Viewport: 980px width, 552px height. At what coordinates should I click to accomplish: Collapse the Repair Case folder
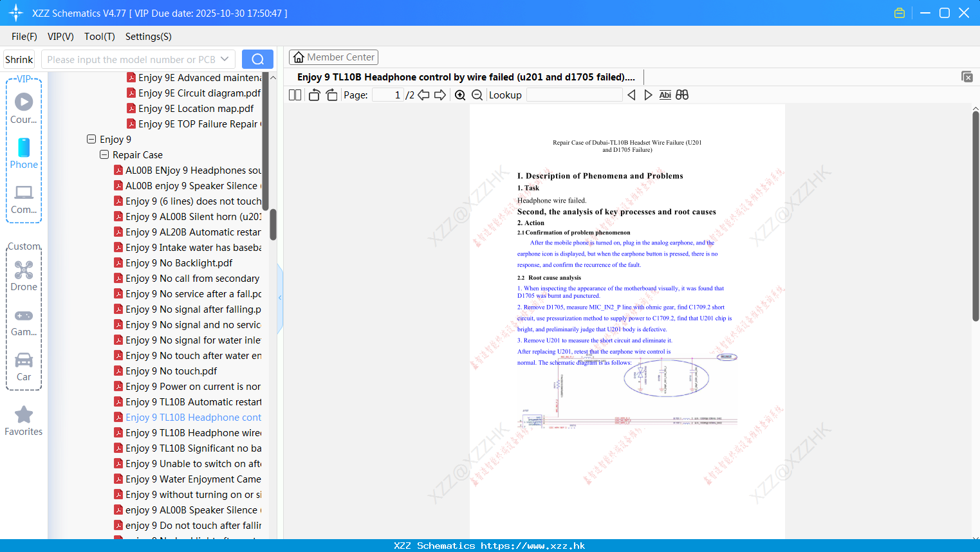(x=104, y=154)
